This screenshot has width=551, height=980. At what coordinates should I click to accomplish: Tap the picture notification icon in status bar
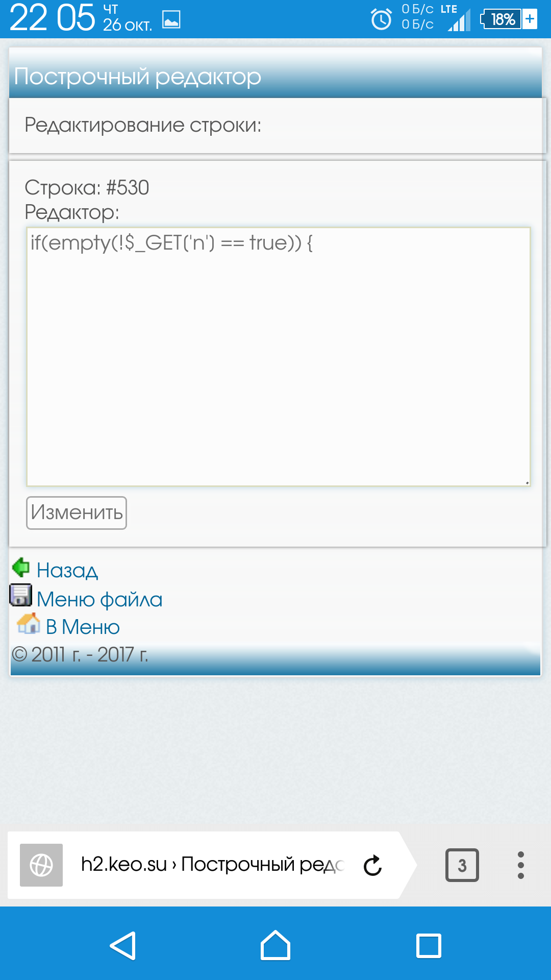(x=171, y=19)
